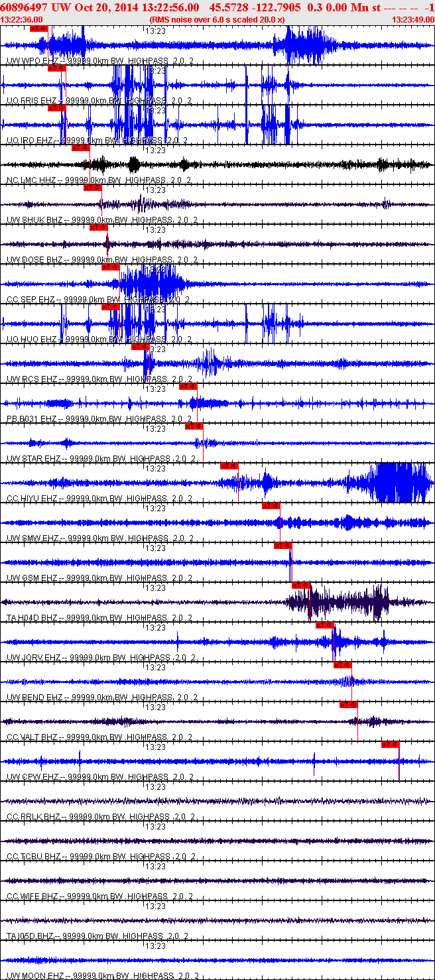Screen dimensions: 435x980
Task: Click the end time 13:23:49.00
Action: (x=412, y=20)
